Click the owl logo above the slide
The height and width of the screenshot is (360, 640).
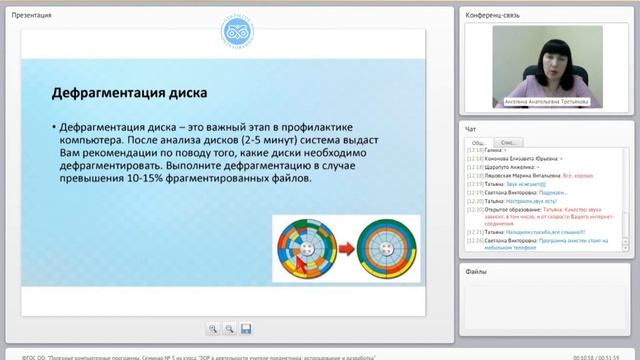point(237,32)
